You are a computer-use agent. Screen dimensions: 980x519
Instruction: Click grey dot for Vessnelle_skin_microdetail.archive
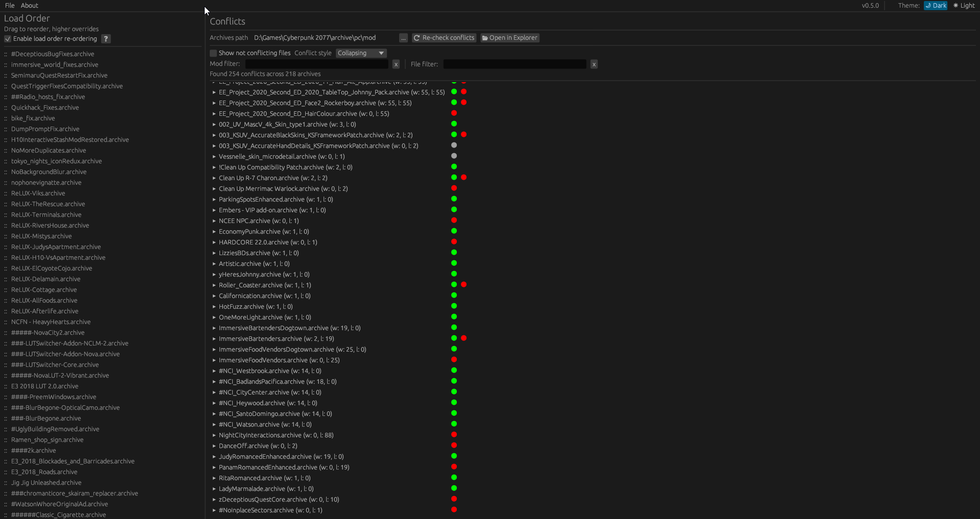tap(454, 156)
